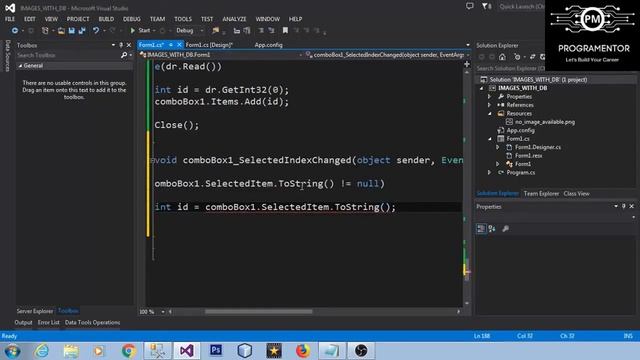
Task: Click the increase indent toolbar icon
Action: (x=247, y=31)
